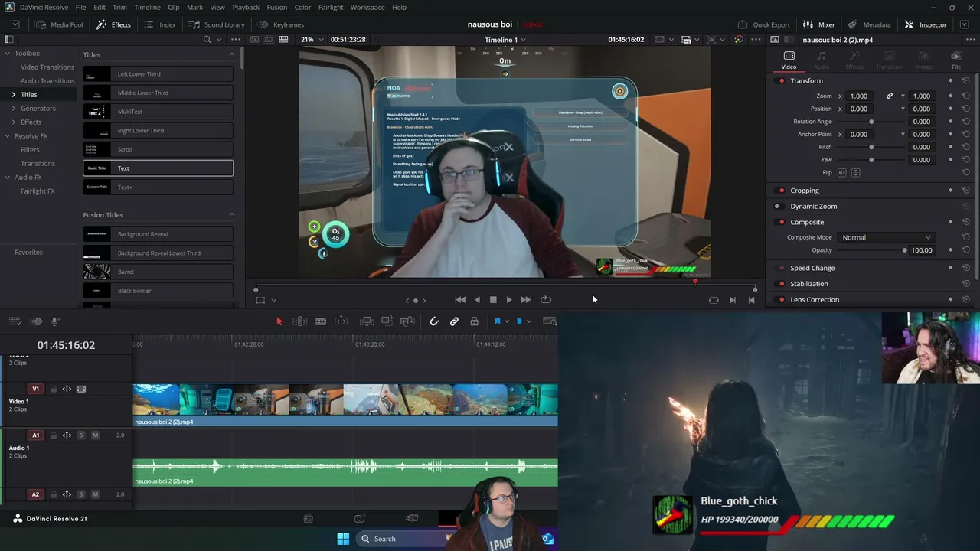Click the microphone voiceover icon above the timecode
The height and width of the screenshot is (551, 980).
tap(55, 321)
